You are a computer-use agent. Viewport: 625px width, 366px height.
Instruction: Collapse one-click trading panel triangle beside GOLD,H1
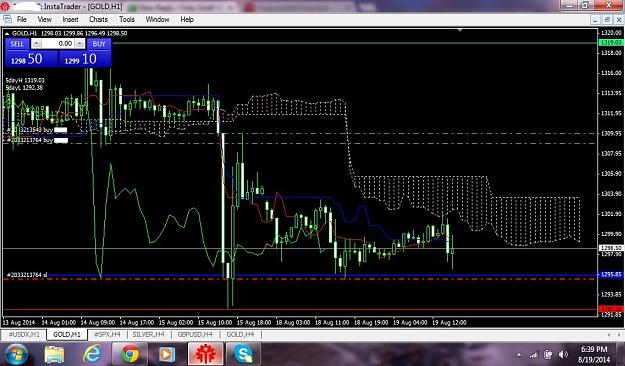coord(7,33)
